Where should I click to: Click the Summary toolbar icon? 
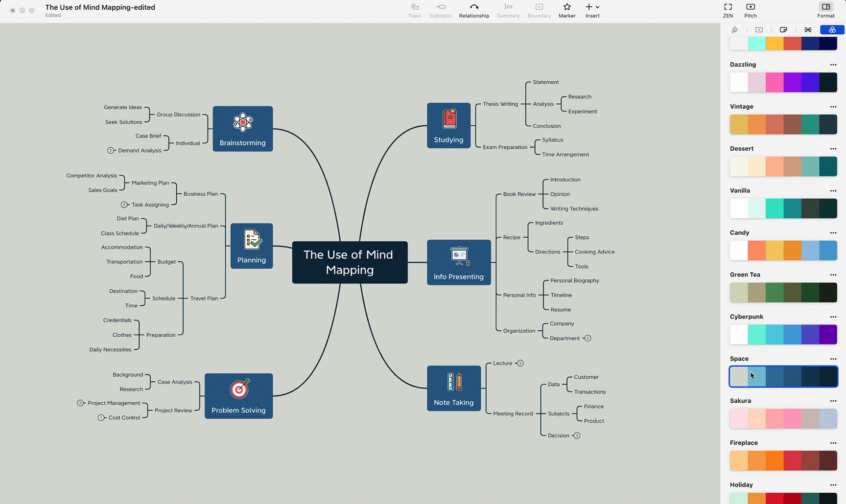coord(508,7)
